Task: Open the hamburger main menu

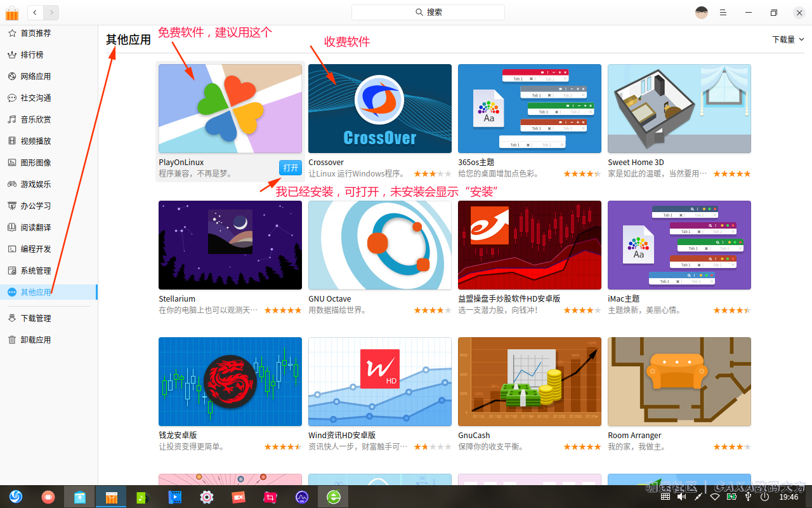Action: click(x=723, y=13)
